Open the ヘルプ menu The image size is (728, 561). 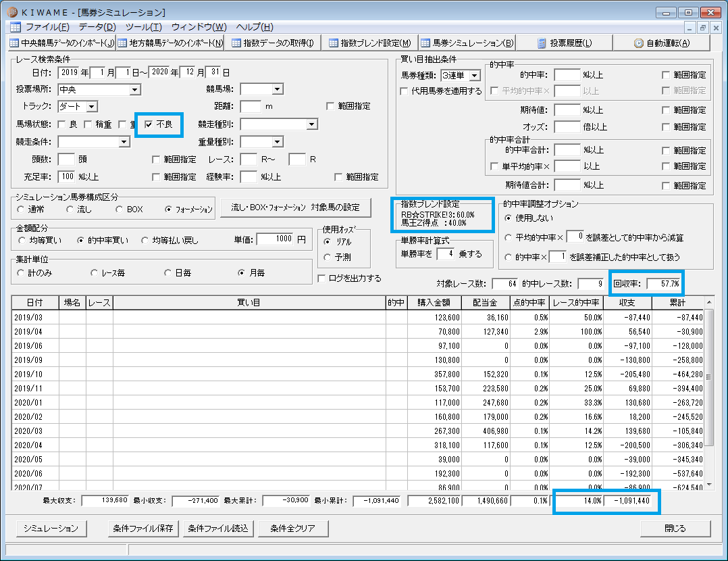255,27
